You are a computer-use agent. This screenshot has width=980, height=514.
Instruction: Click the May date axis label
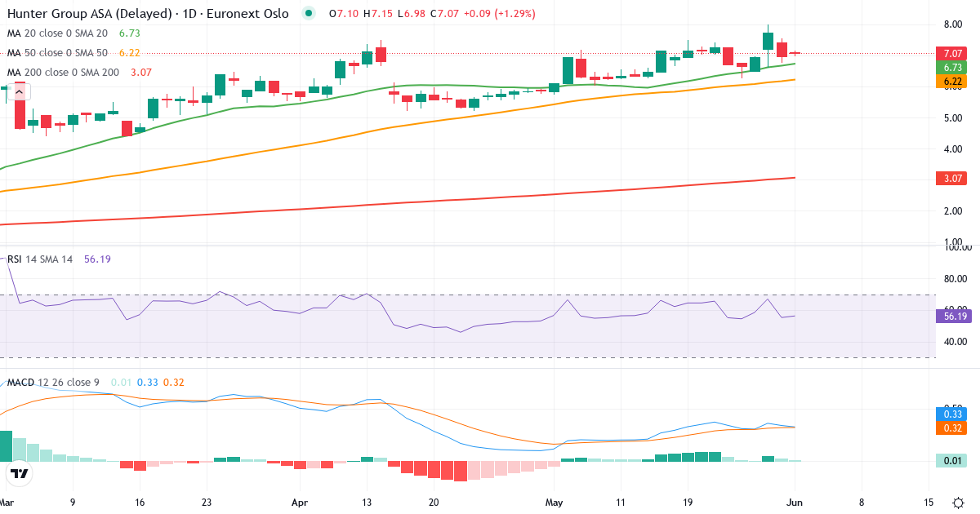(x=555, y=502)
